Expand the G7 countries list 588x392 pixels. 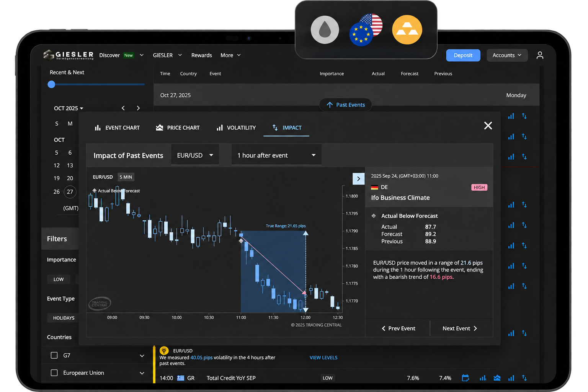[x=142, y=356]
